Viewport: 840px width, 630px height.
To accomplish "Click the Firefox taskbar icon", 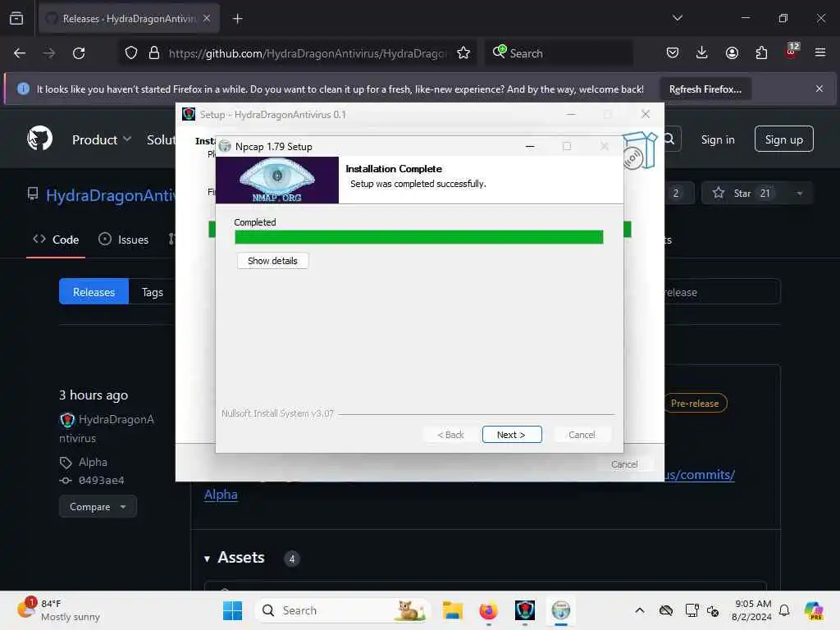I will (488, 610).
